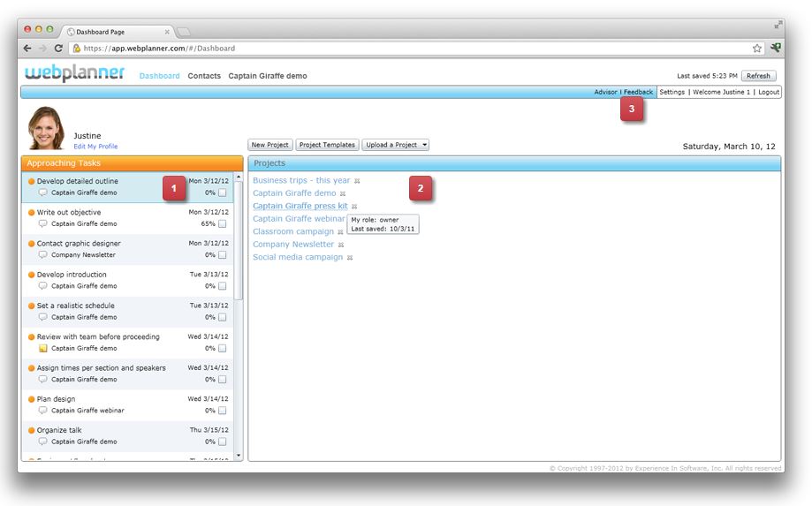Open comment bubble for Contact graphic designer
Image resolution: width=812 pixels, height=506 pixels.
pyautogui.click(x=43, y=254)
